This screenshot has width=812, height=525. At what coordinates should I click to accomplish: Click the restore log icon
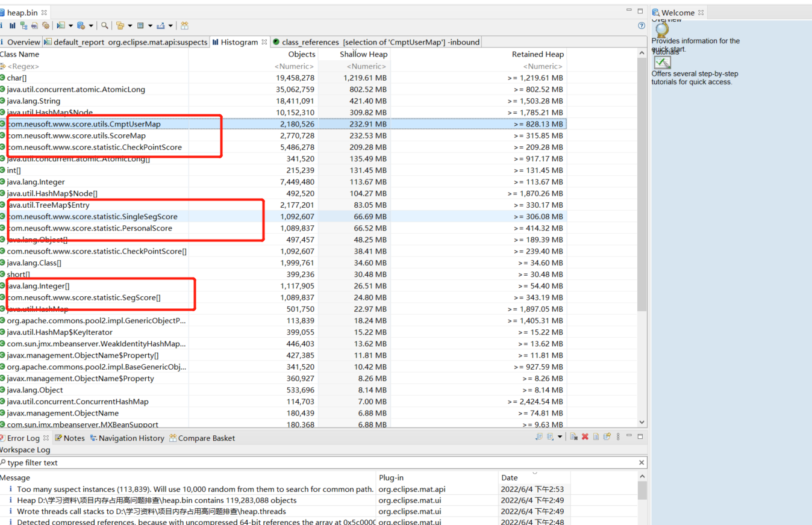(607, 436)
